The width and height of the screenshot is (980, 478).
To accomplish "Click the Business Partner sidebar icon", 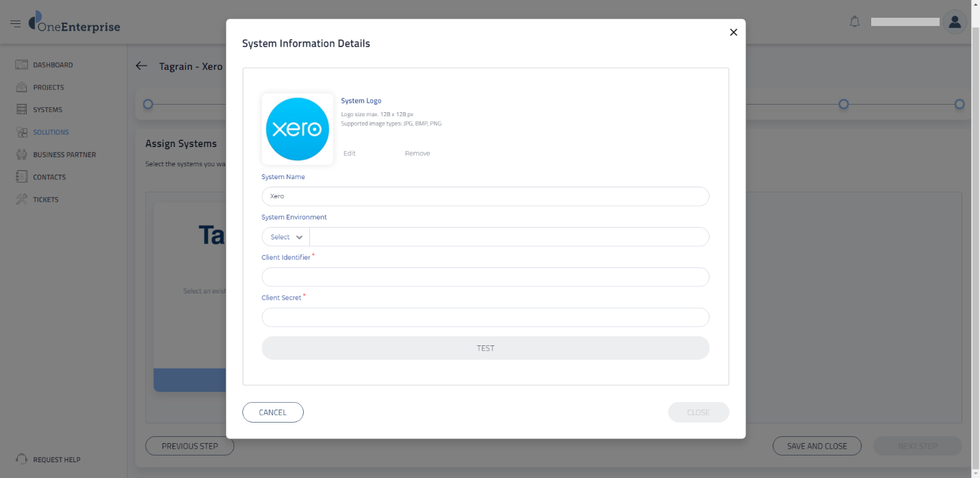I will coord(21,155).
